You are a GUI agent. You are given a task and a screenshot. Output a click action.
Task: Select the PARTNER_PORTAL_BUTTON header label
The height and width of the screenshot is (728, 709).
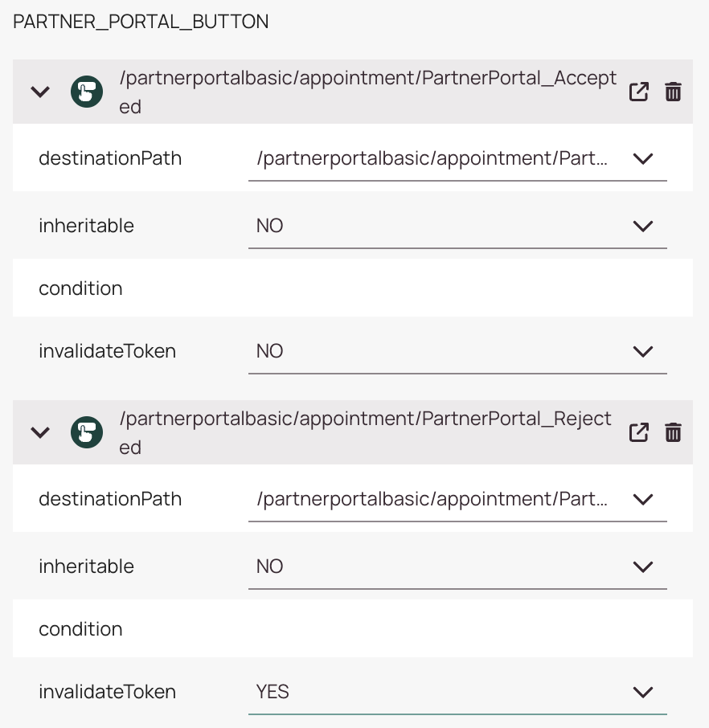(x=140, y=22)
